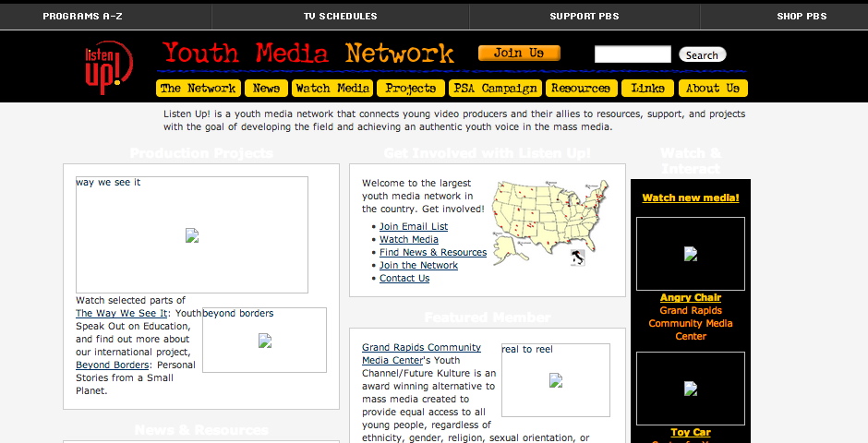Click the US network map

549,221
